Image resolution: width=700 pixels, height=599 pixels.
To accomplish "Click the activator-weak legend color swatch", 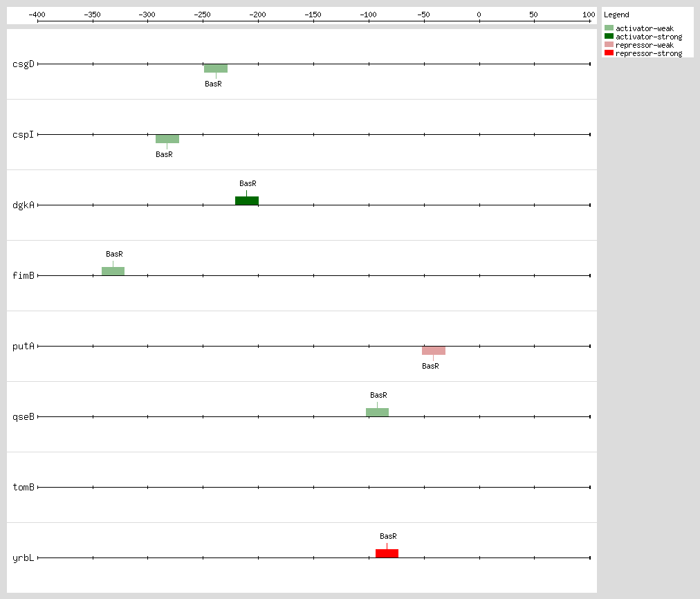I will 609,28.
